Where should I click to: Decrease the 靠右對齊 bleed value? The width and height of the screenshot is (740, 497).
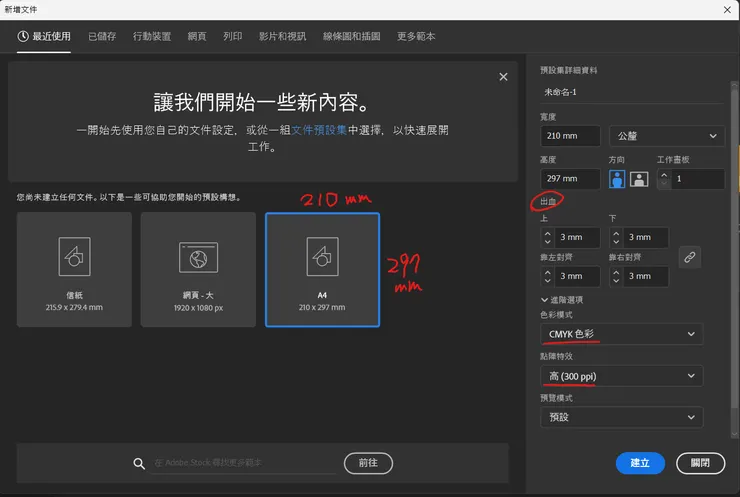(616, 280)
